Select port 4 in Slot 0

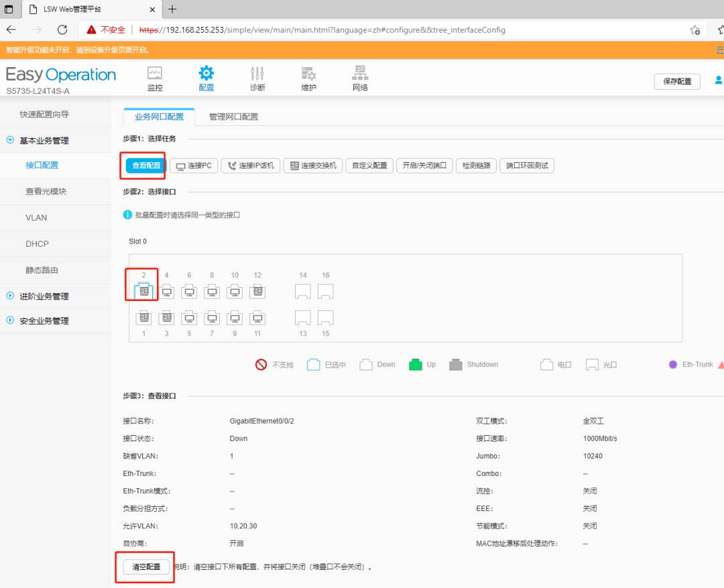tap(167, 292)
